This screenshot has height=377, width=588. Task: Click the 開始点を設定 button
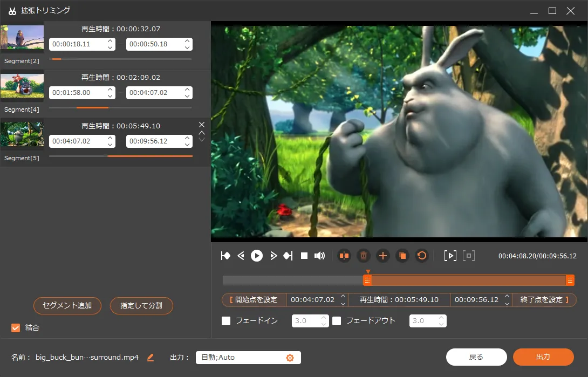point(254,300)
